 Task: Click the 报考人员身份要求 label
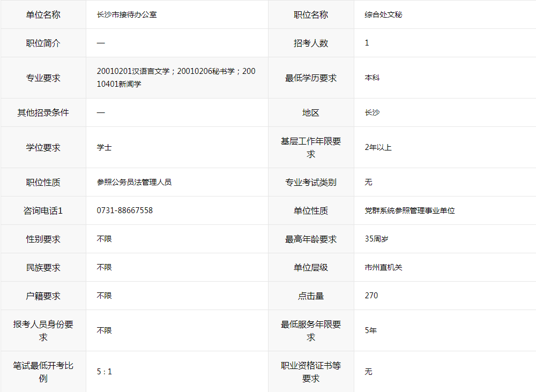pyautogui.click(x=43, y=330)
